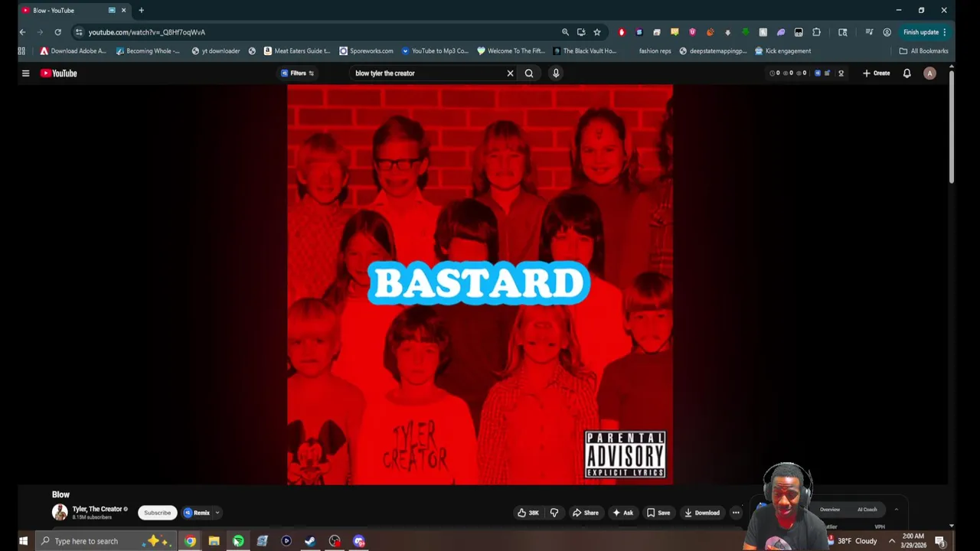Open the Create menu
The height and width of the screenshot is (551, 980).
[876, 73]
